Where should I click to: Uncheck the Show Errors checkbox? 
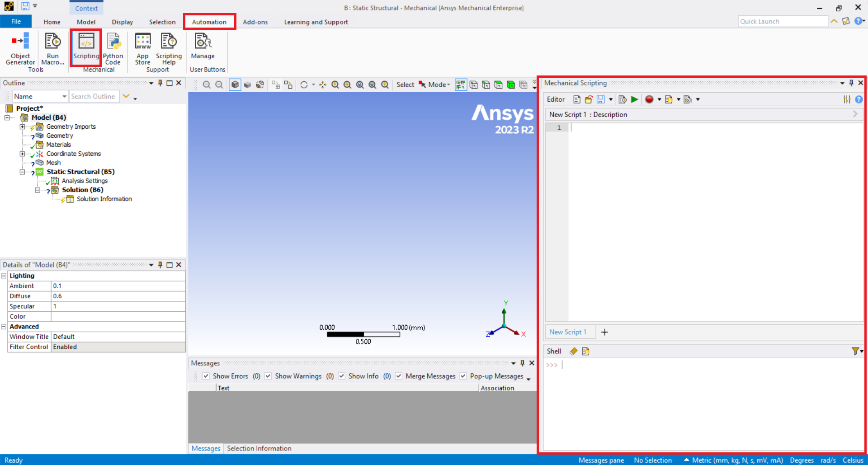(x=206, y=376)
